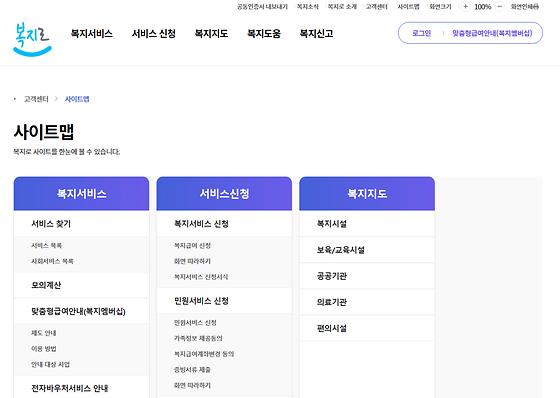560x398 pixels.
Task: Open 보육/교육시설 in the sitemap
Action: point(341,250)
